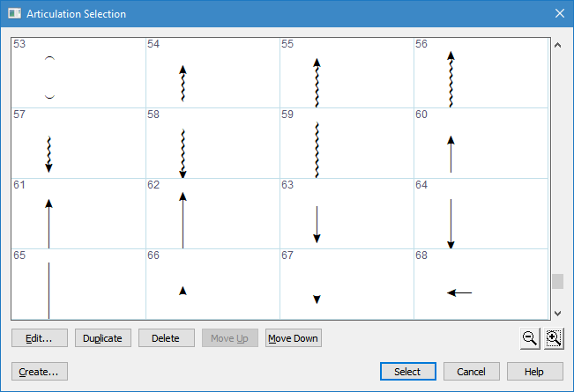
Task: Open the Help button
Action: (533, 372)
